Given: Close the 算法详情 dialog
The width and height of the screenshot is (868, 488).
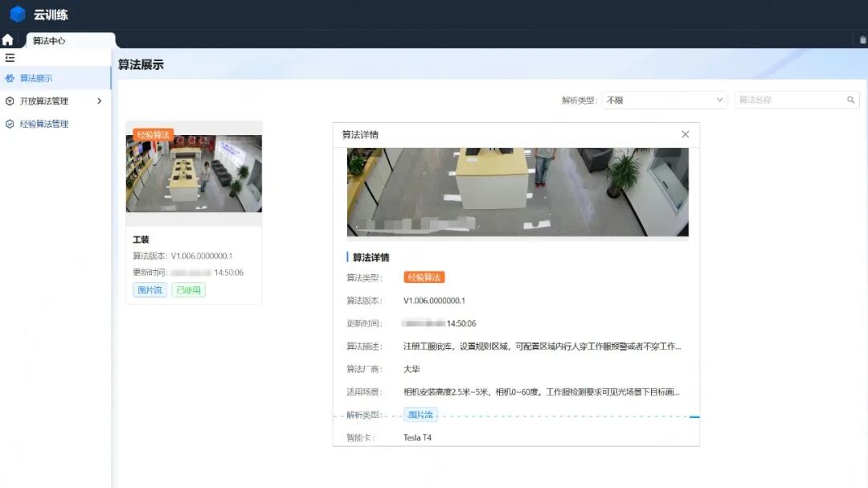Looking at the screenshot, I should (x=685, y=134).
